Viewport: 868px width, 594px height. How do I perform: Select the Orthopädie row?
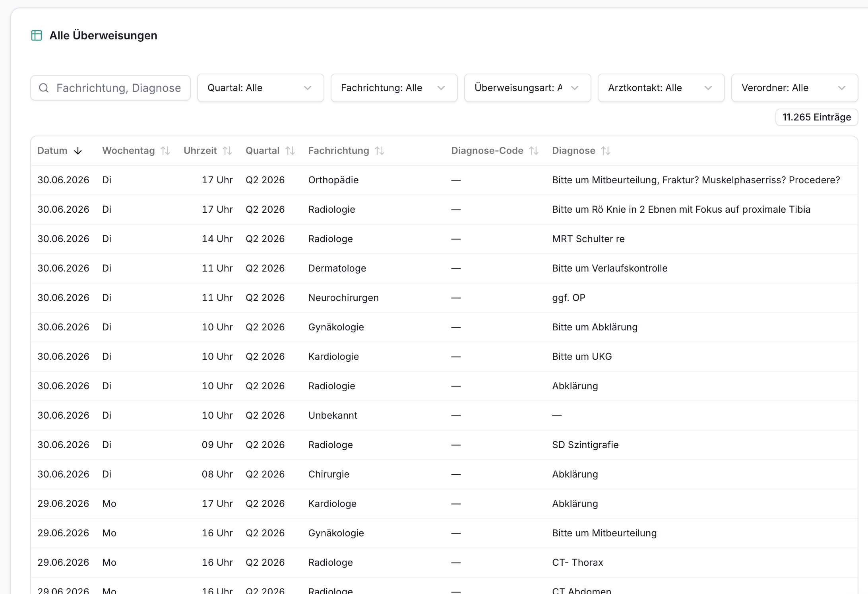444,180
